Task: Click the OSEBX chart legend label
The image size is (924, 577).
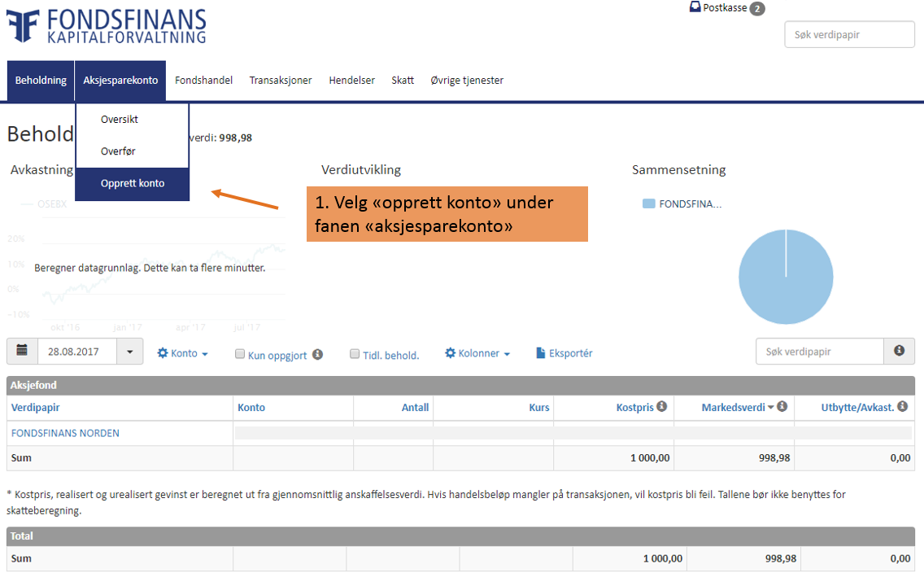Action: pyautogui.click(x=52, y=204)
